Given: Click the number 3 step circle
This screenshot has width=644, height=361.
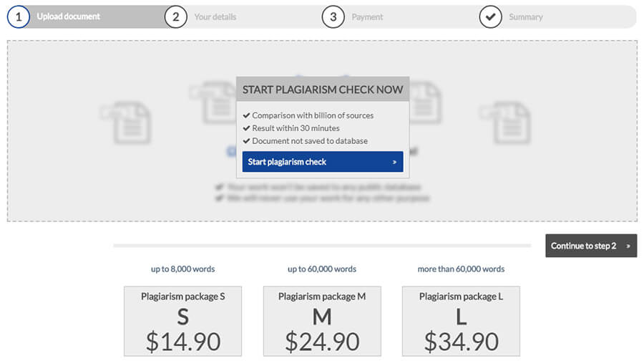Looking at the screenshot, I should click(x=333, y=16).
